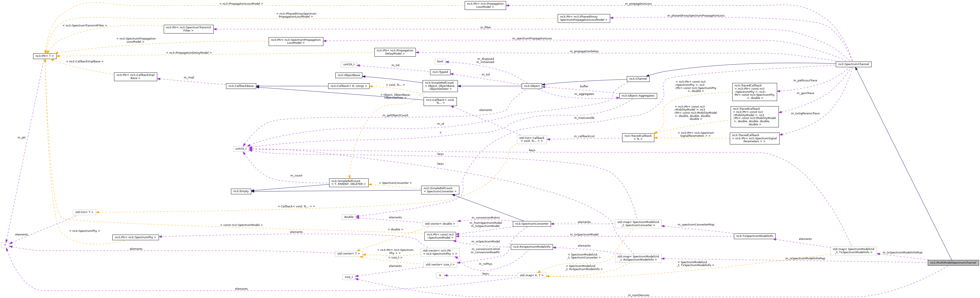Click the m_txSigParamsTrace label

tap(805, 113)
